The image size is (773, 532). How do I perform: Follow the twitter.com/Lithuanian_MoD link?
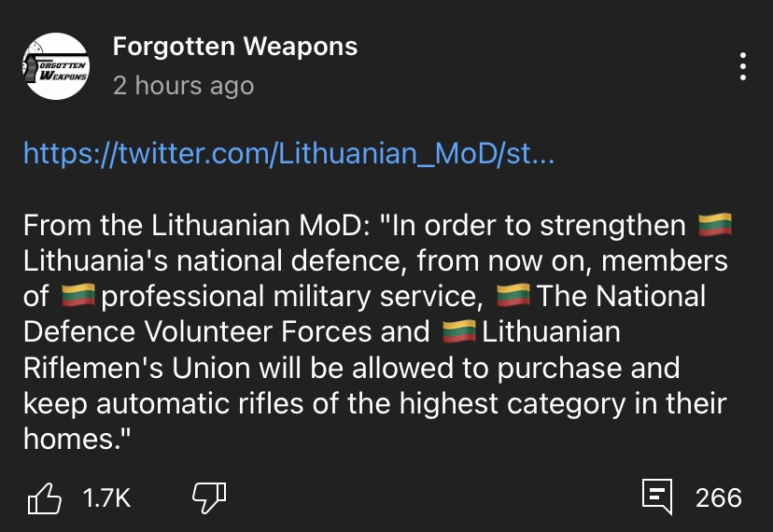click(x=288, y=153)
